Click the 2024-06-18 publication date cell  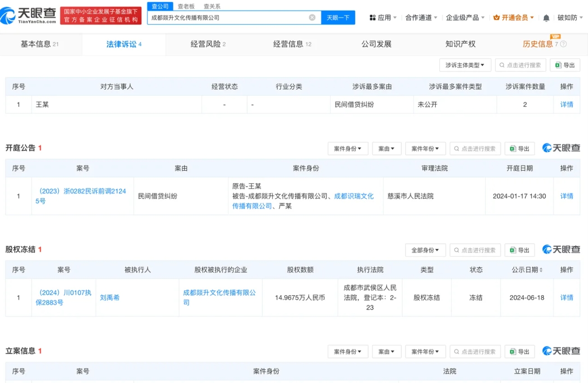[527, 297]
